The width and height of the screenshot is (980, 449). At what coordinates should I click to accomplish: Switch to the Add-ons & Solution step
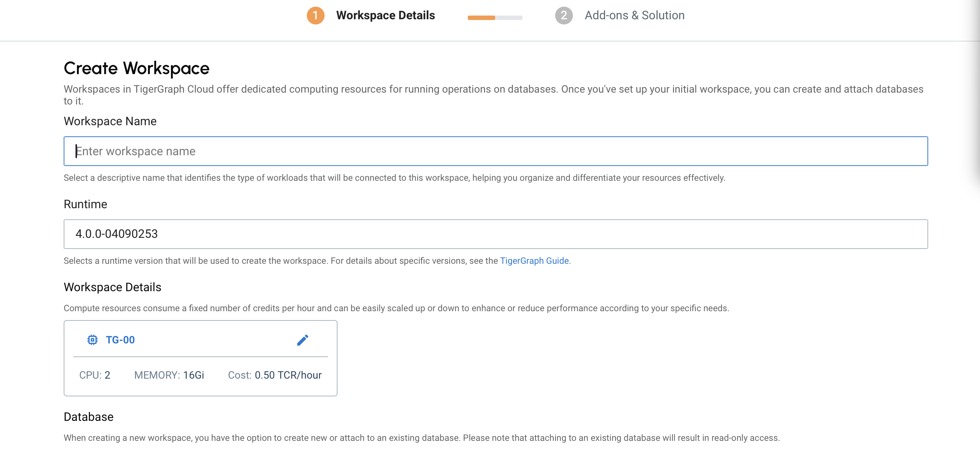635,16
